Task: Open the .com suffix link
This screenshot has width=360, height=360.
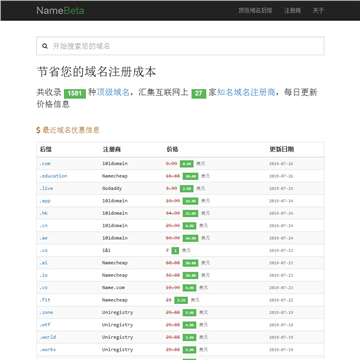Action: 45,164
